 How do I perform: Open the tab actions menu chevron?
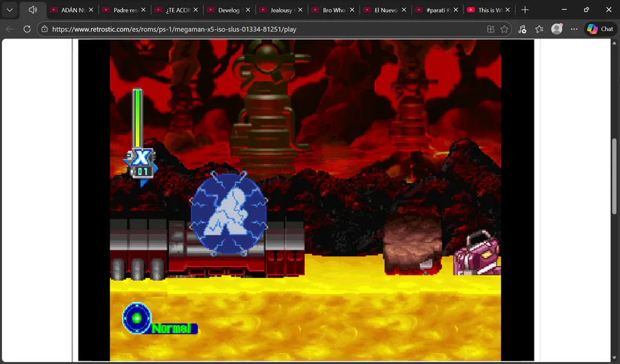[10, 10]
